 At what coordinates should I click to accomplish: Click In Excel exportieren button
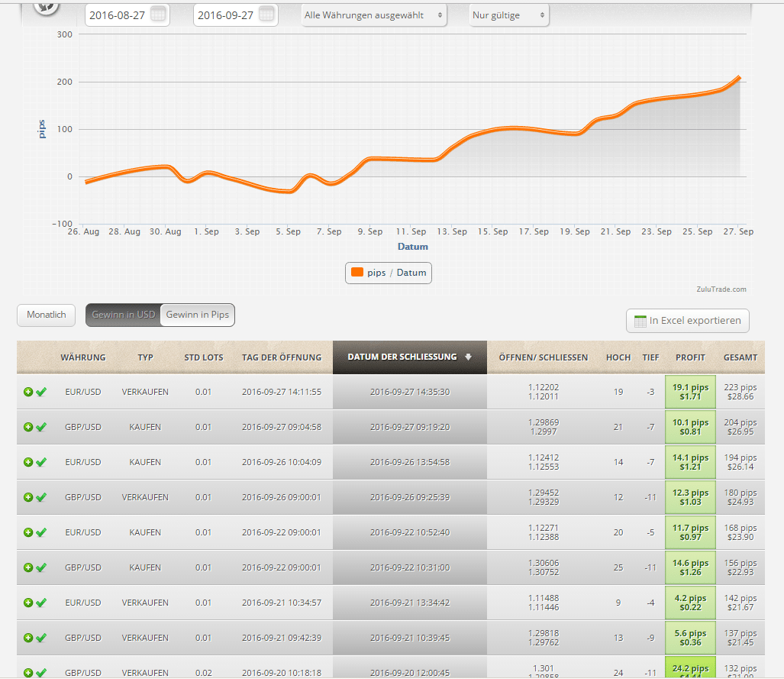tap(688, 321)
